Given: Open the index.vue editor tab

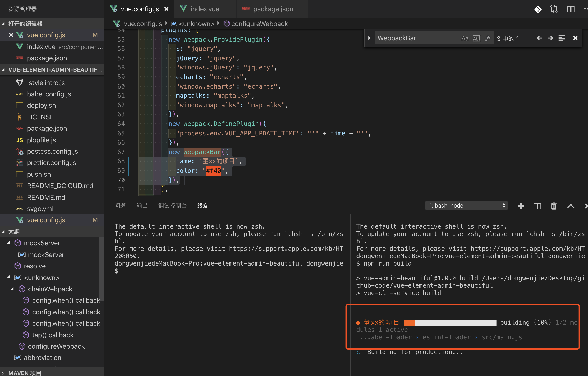Looking at the screenshot, I should click(205, 9).
